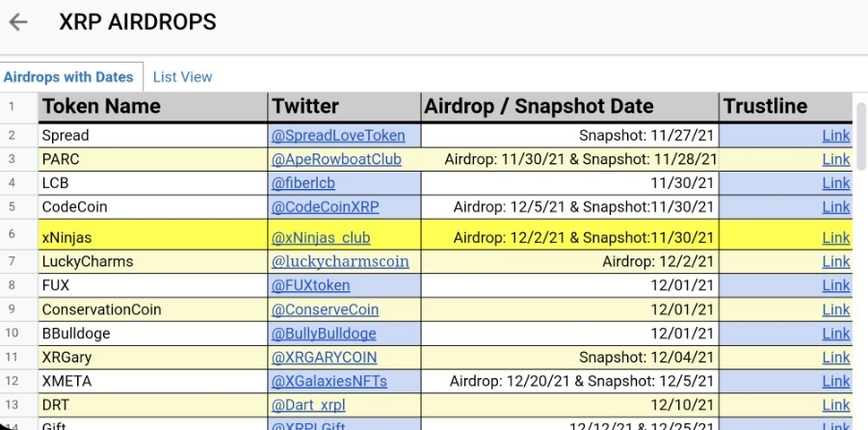Open the @Dart_xrpl Twitter link
This screenshot has height=430, width=868.
(308, 405)
